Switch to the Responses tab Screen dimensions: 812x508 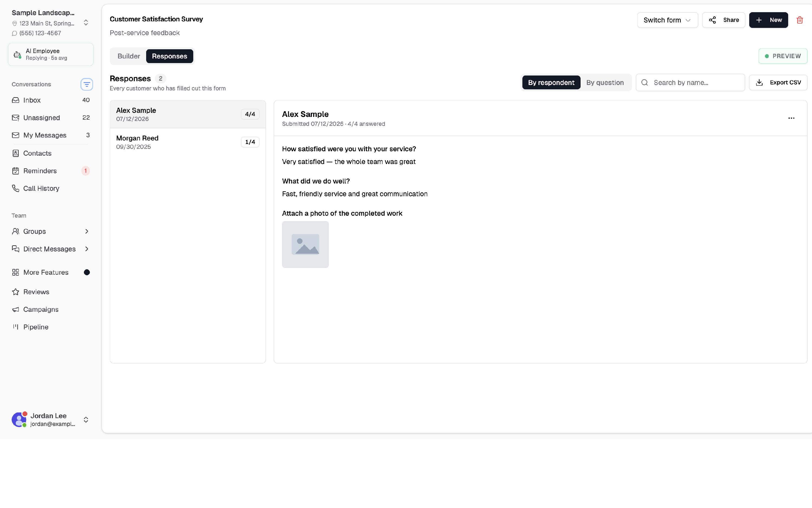[x=169, y=56]
